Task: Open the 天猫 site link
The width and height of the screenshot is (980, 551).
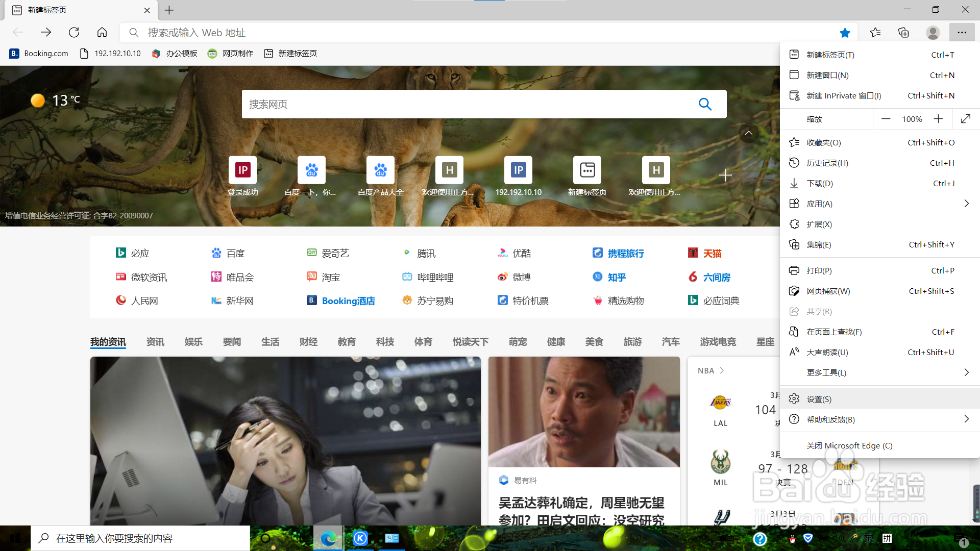Action: coord(705,253)
